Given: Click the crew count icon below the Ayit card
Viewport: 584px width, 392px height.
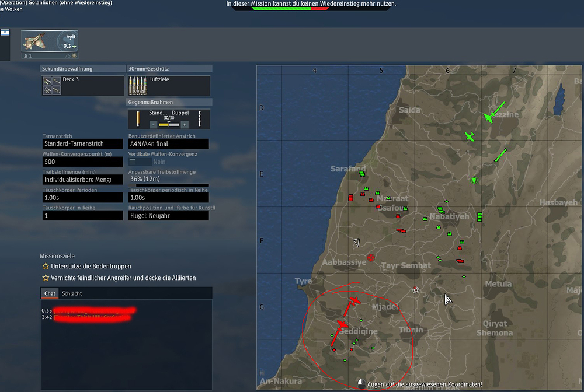Looking at the screenshot, I should click(x=26, y=56).
